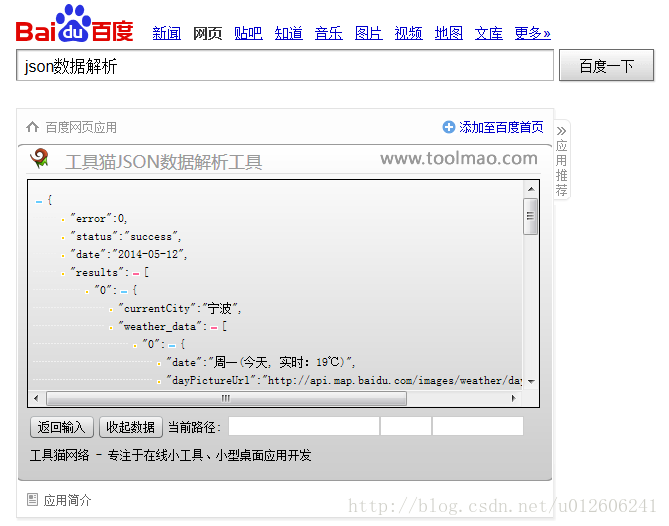
Task: Click the horizontal scrollbar right arrow
Action: tap(513, 398)
